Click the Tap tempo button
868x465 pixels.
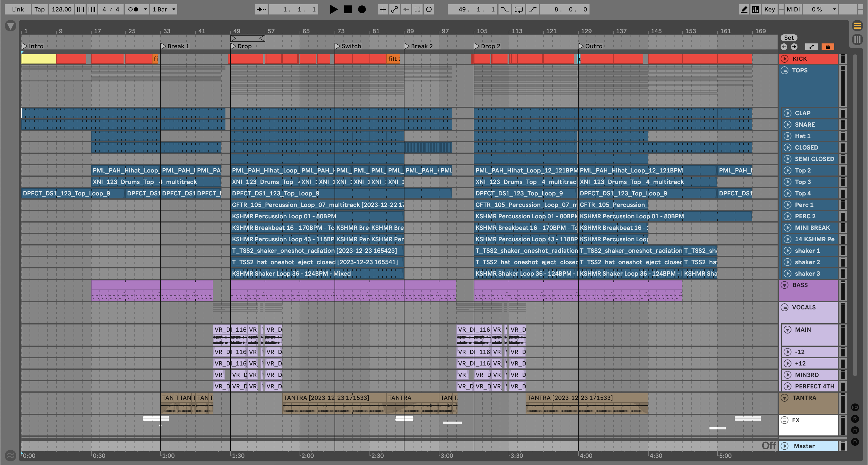click(39, 9)
